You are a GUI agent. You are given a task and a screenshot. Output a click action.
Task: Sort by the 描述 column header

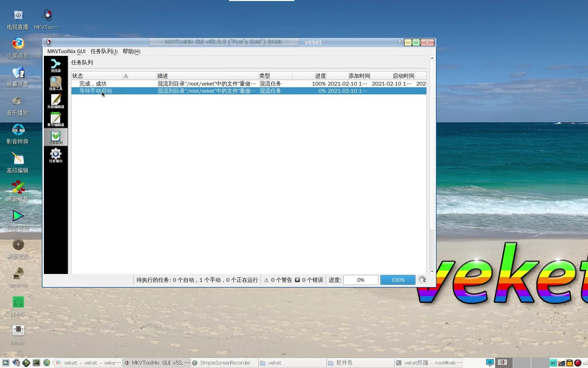pyautogui.click(x=207, y=76)
